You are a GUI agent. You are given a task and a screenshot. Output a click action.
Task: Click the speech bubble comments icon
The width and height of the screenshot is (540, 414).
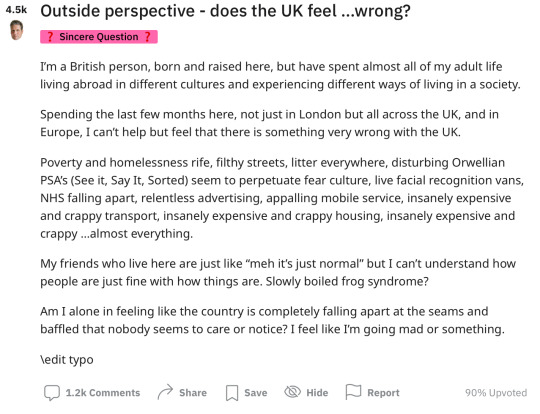point(52,393)
